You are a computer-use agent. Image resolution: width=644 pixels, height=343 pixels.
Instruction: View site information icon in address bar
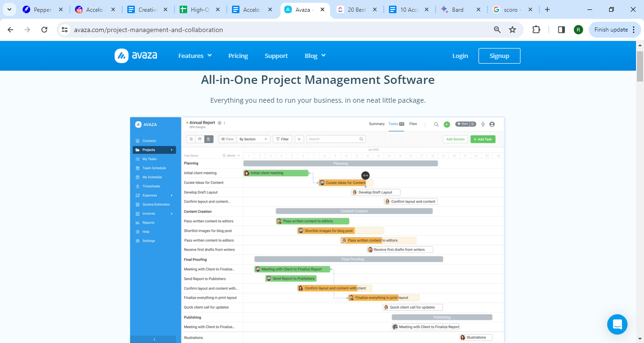click(65, 30)
